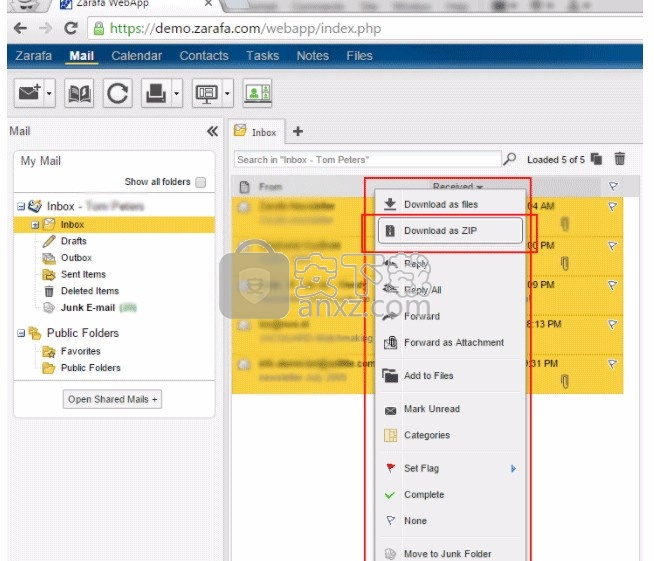Click the Open Shared Mails button
This screenshot has height=561, width=654.
pos(114,399)
